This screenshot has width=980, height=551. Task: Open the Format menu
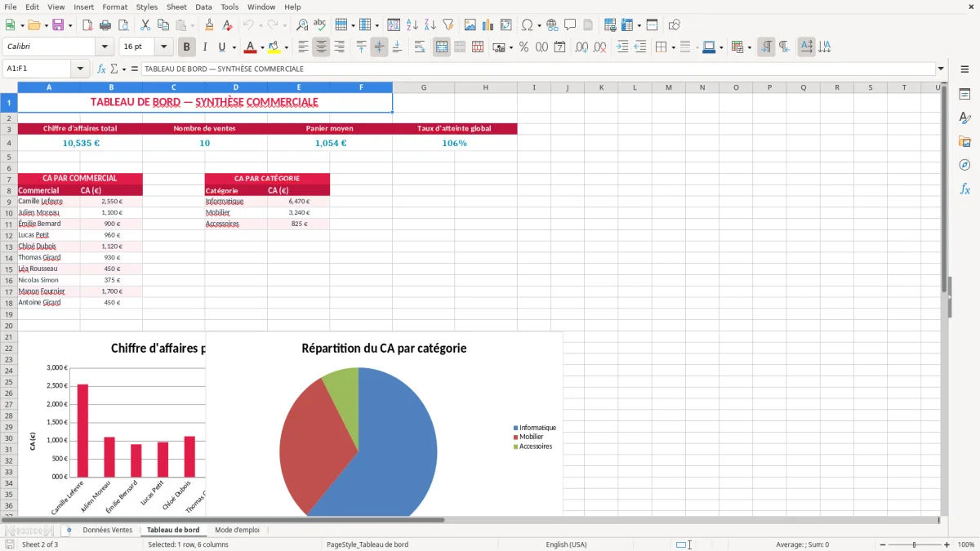(x=114, y=7)
